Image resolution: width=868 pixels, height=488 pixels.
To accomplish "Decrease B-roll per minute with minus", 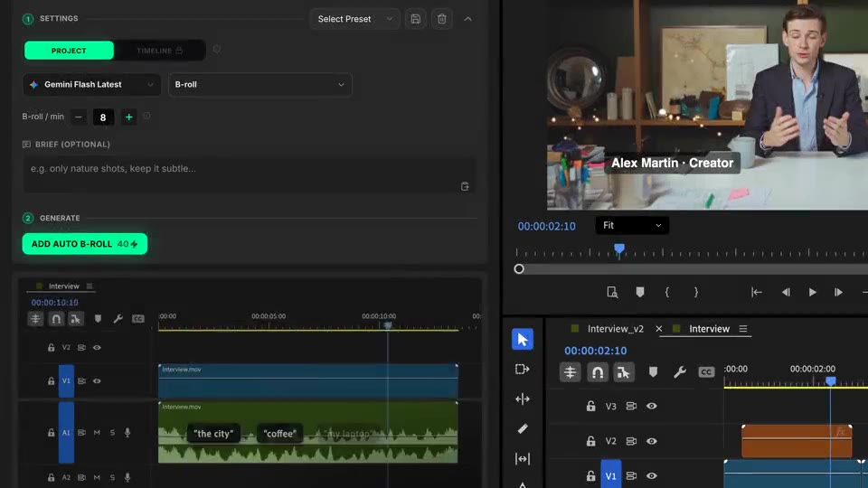I will [79, 117].
